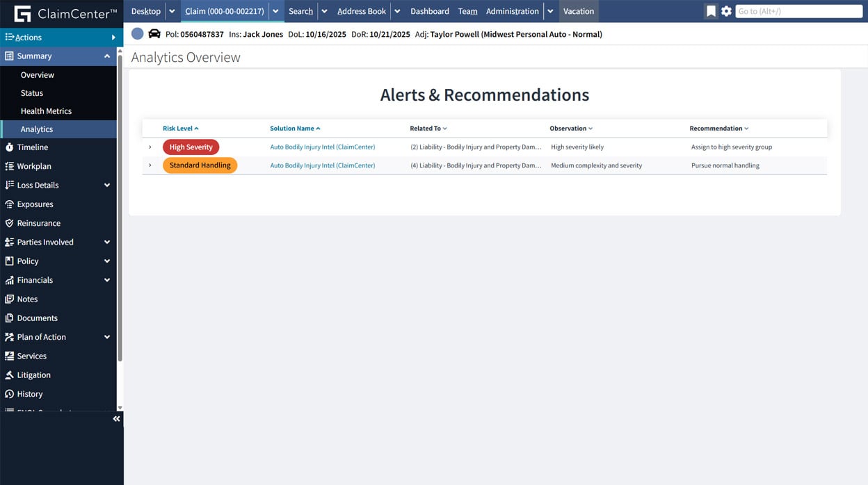Select the Health Metrics menu item
Viewport: 868px width, 485px height.
[x=46, y=111]
